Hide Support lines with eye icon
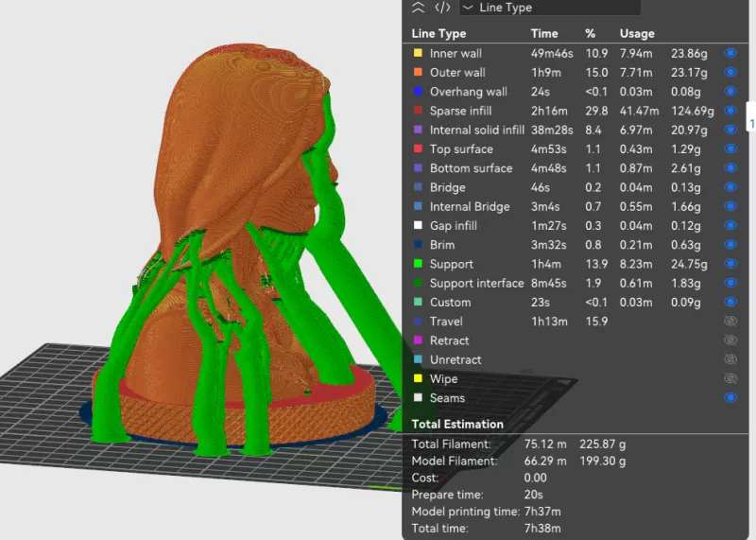Viewport: 756px width, 540px height. click(730, 264)
